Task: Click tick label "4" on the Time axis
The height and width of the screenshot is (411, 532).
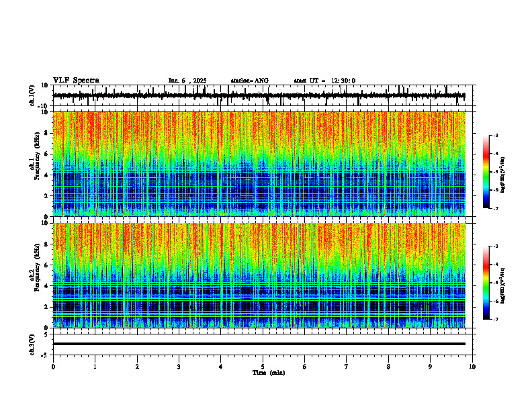Action: click(221, 367)
